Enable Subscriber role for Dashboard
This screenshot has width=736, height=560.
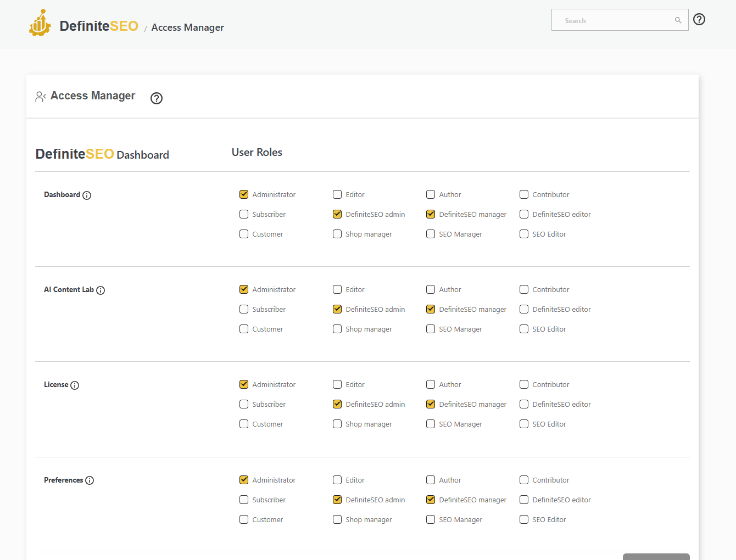(x=244, y=214)
